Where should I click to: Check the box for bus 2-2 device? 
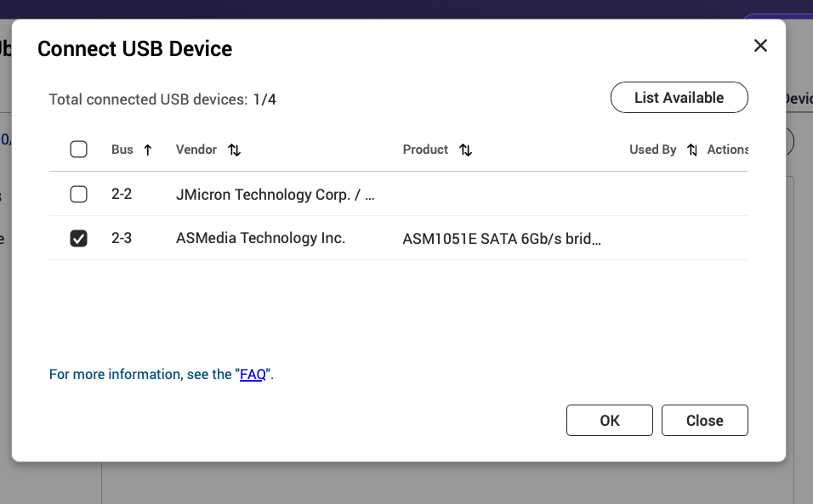coord(78,195)
